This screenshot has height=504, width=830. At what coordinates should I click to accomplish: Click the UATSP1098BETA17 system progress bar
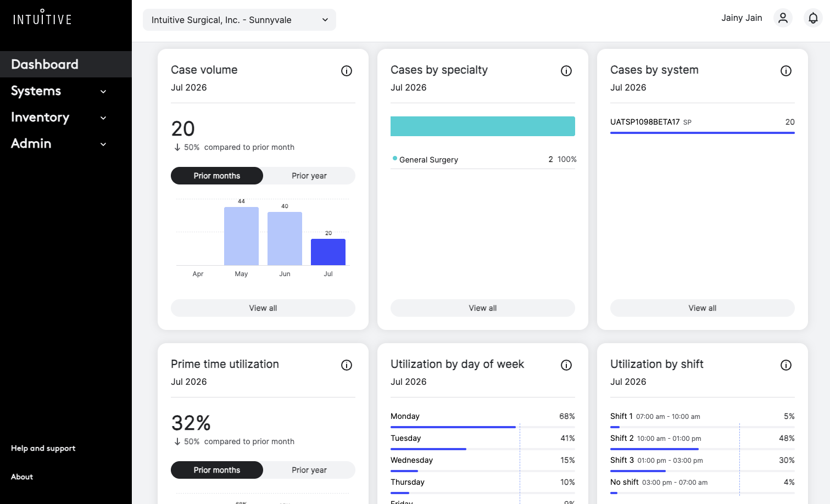pos(703,133)
